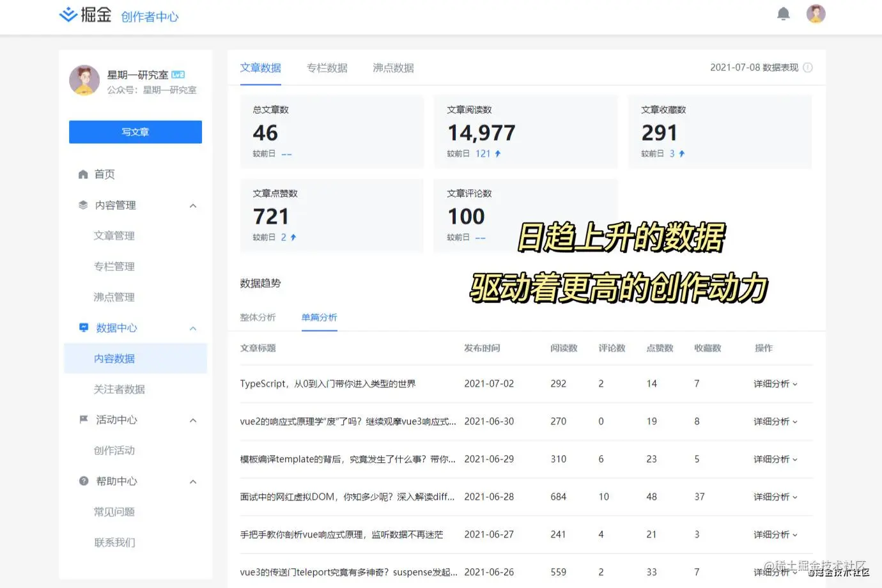The image size is (882, 588).
Task: Click the info icon beside 数据表现
Action: tap(807, 67)
